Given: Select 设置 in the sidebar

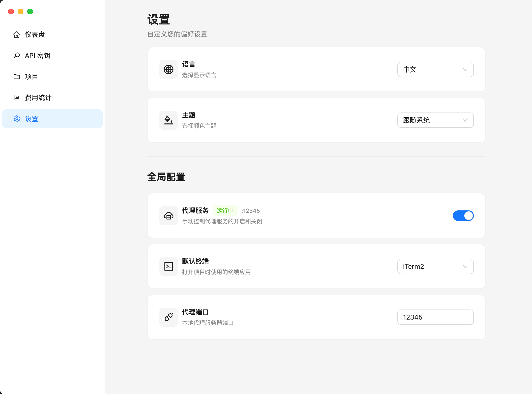Looking at the screenshot, I should coord(52,119).
